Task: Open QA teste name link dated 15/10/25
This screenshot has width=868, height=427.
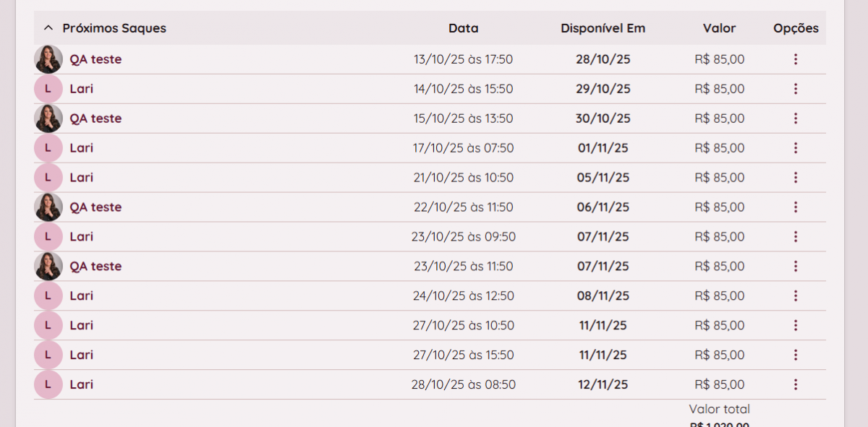Action: [x=95, y=118]
